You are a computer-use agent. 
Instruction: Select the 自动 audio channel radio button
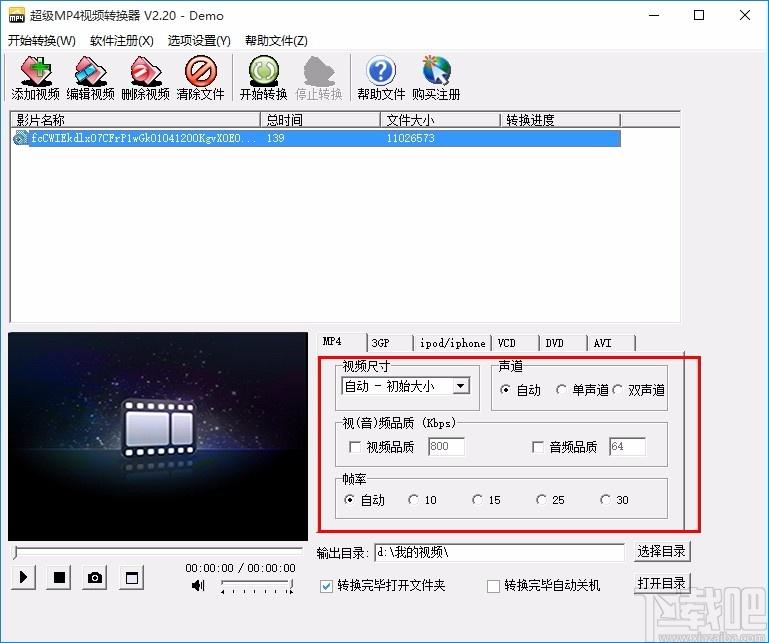[x=505, y=390]
